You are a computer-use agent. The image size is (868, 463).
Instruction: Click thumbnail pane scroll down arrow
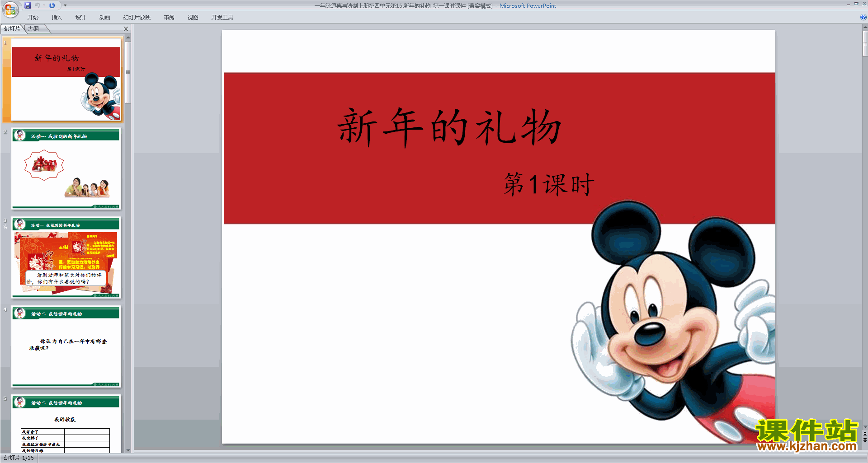(x=128, y=450)
